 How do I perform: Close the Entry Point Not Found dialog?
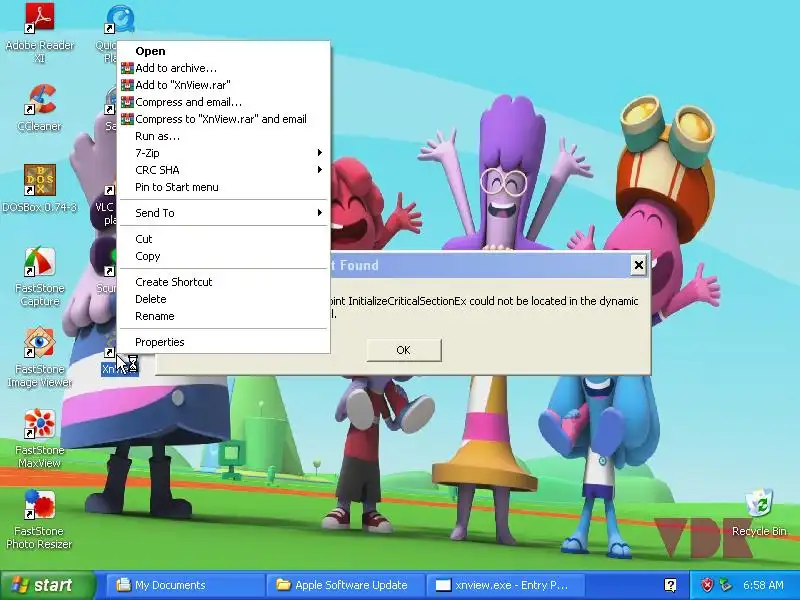[x=638, y=265]
